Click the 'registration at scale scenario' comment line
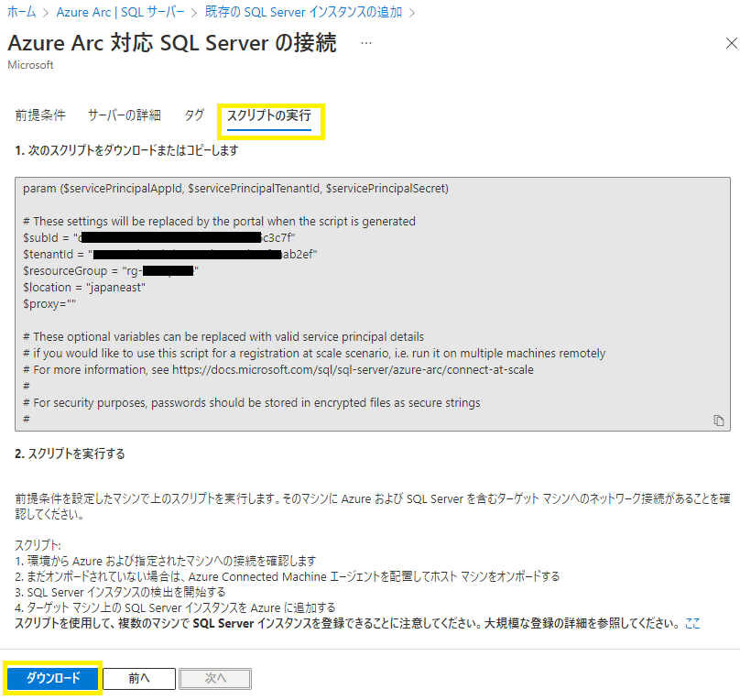 314,353
